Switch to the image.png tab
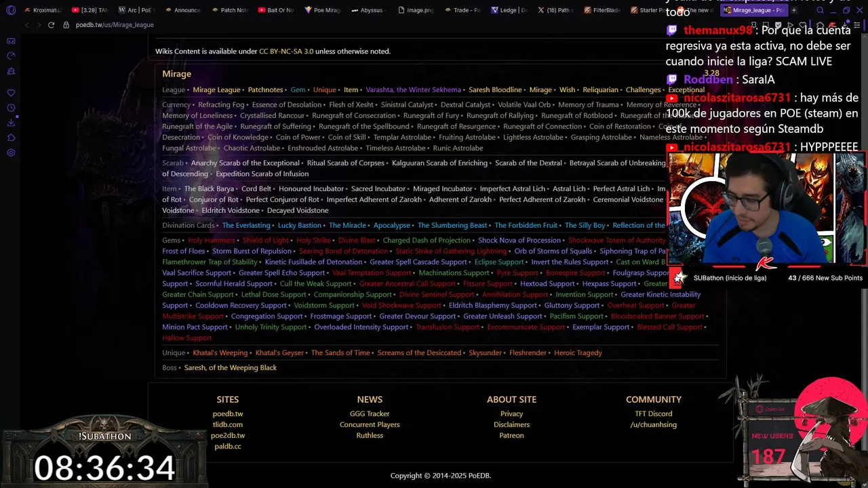The height and width of the screenshot is (488, 868). [416, 10]
